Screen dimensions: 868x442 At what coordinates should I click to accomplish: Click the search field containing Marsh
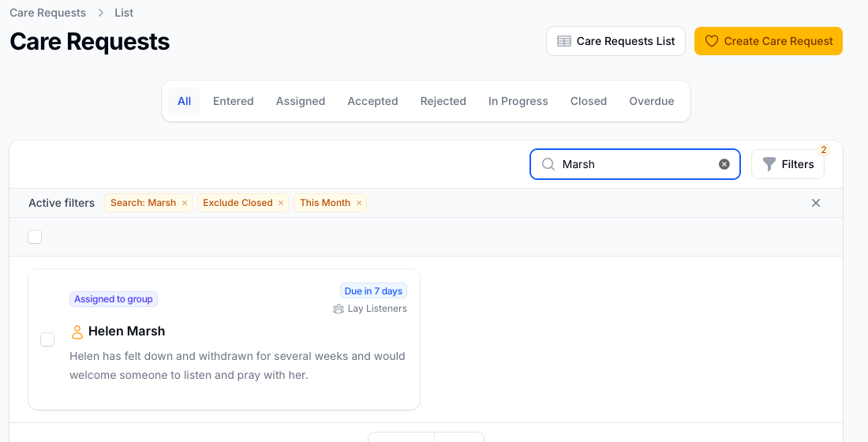[635, 164]
